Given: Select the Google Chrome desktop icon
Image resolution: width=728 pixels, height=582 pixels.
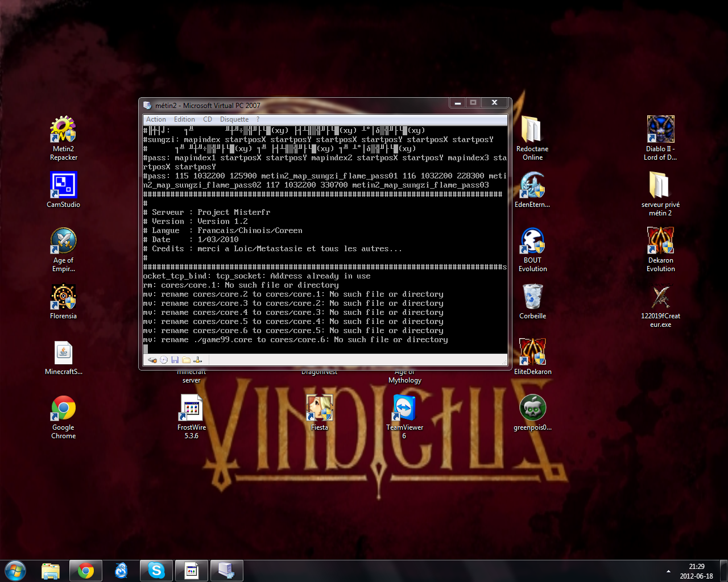Looking at the screenshot, I should click(x=64, y=418).
